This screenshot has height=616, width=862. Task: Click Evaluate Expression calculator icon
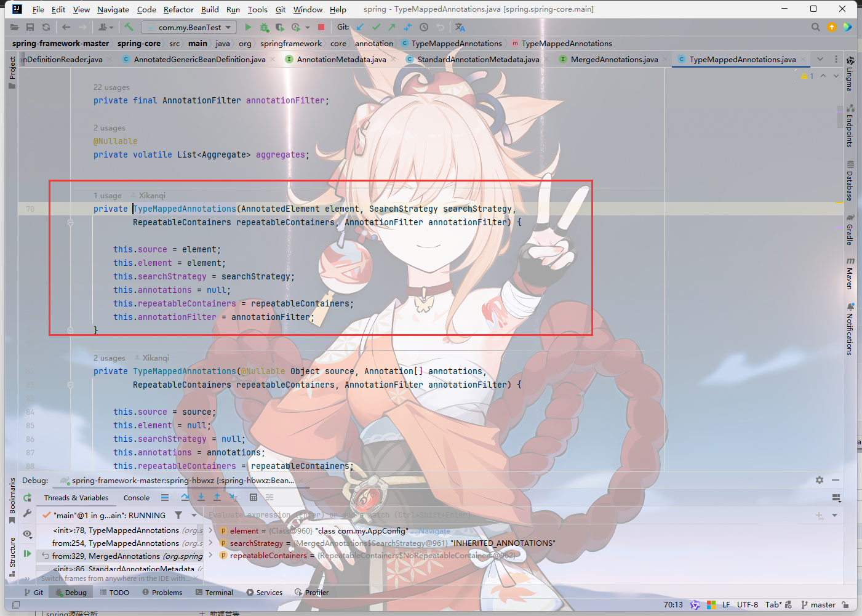click(x=253, y=497)
